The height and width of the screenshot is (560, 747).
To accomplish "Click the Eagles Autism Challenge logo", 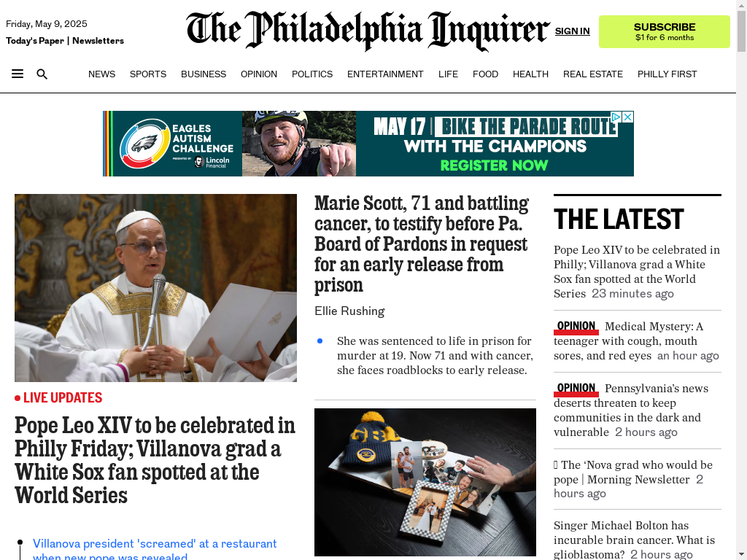I will (174, 144).
